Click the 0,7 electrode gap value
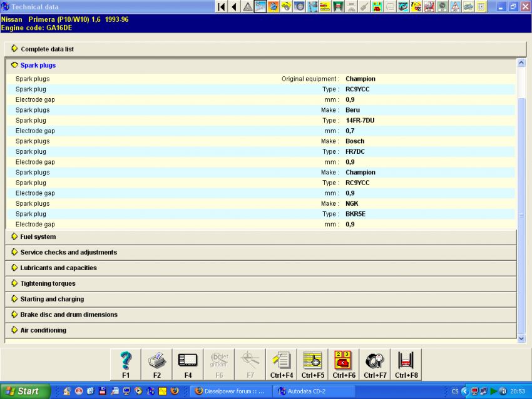Viewport: 532px width, 399px height. coord(350,131)
